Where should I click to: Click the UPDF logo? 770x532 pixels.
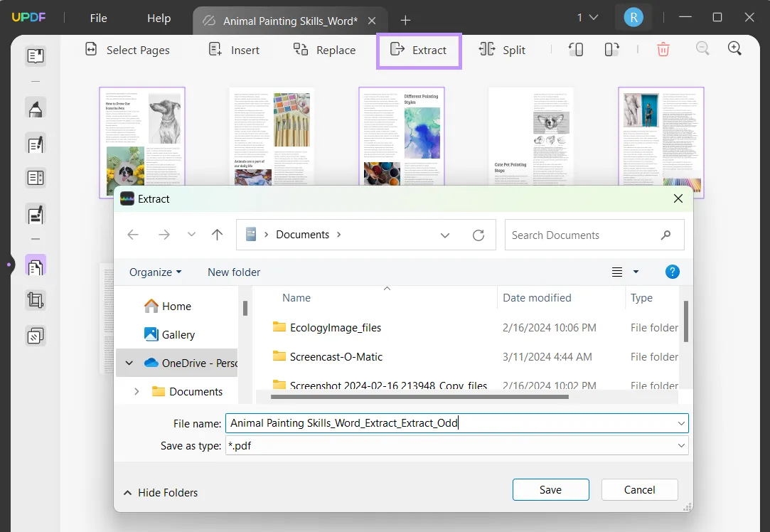28,17
